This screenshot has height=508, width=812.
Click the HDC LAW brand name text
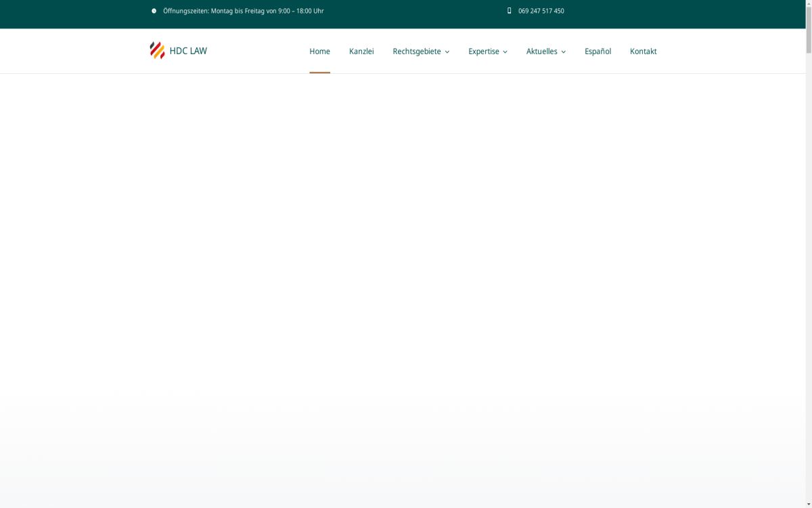pos(188,51)
